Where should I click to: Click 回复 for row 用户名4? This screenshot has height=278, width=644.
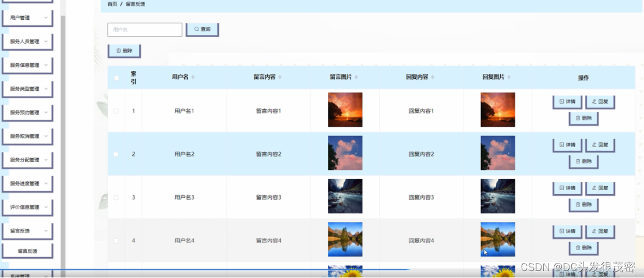click(600, 231)
